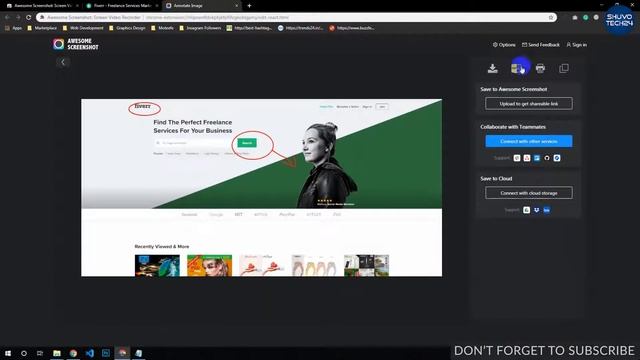The width and height of the screenshot is (640, 360).
Task: Switch to the Fiverr Freelance Services tab
Action: (x=122, y=6)
